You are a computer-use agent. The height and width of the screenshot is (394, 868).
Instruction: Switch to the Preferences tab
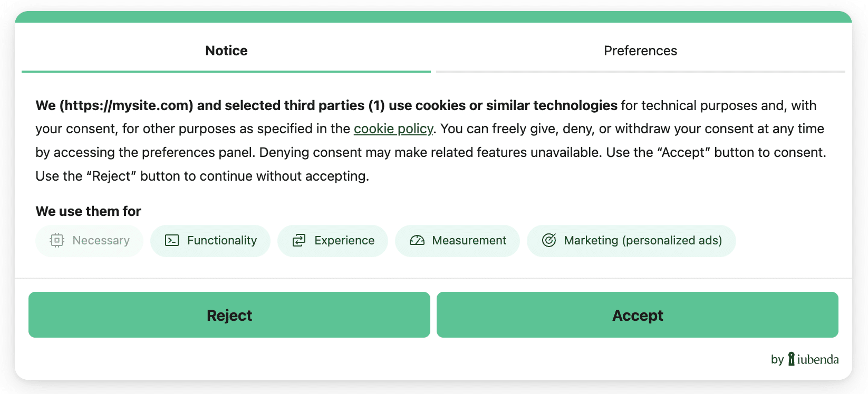(x=640, y=51)
